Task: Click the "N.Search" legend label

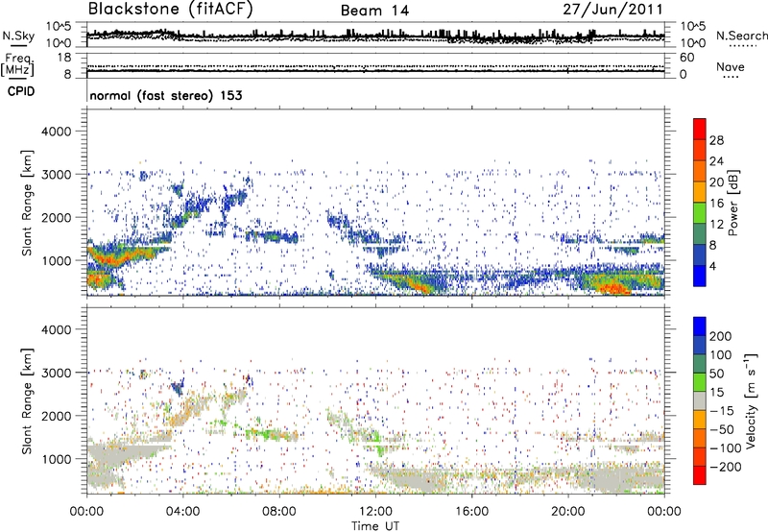Action: pyautogui.click(x=741, y=36)
